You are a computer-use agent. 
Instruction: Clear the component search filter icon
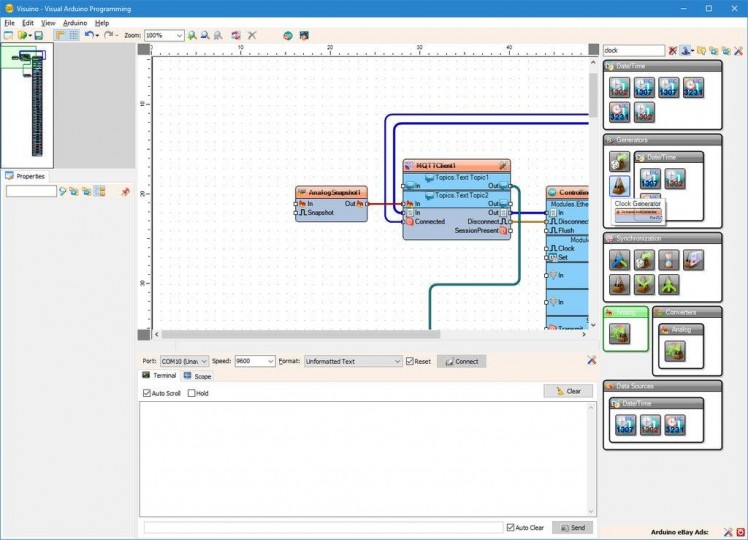(673, 50)
